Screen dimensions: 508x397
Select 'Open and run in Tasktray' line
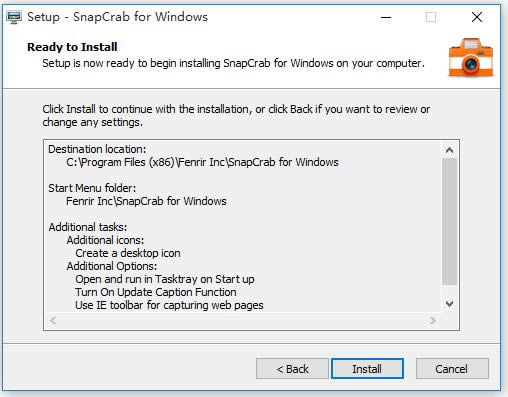165,279
